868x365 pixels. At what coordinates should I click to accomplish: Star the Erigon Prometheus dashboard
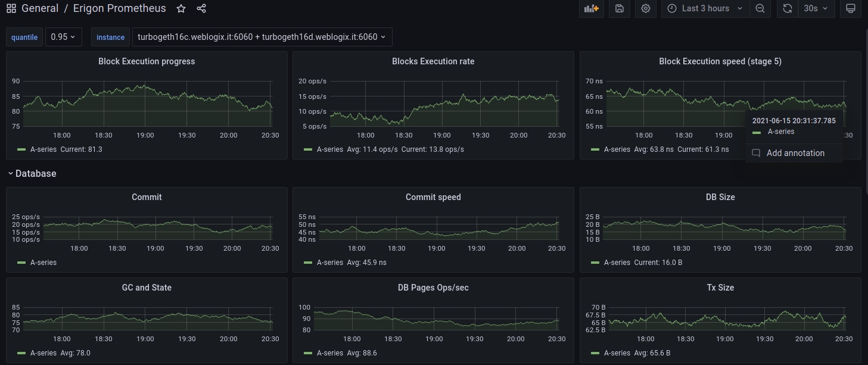pyautogui.click(x=181, y=8)
